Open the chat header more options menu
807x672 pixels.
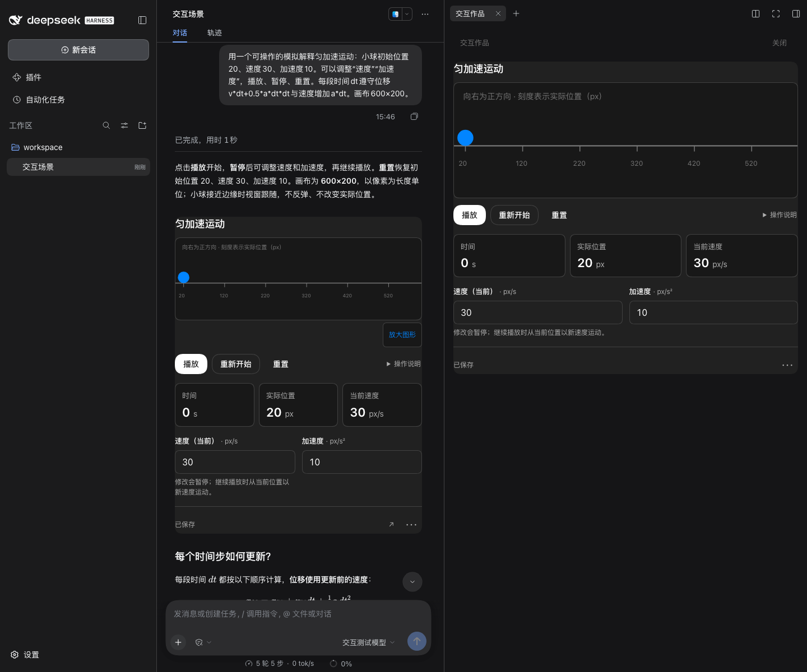point(425,14)
